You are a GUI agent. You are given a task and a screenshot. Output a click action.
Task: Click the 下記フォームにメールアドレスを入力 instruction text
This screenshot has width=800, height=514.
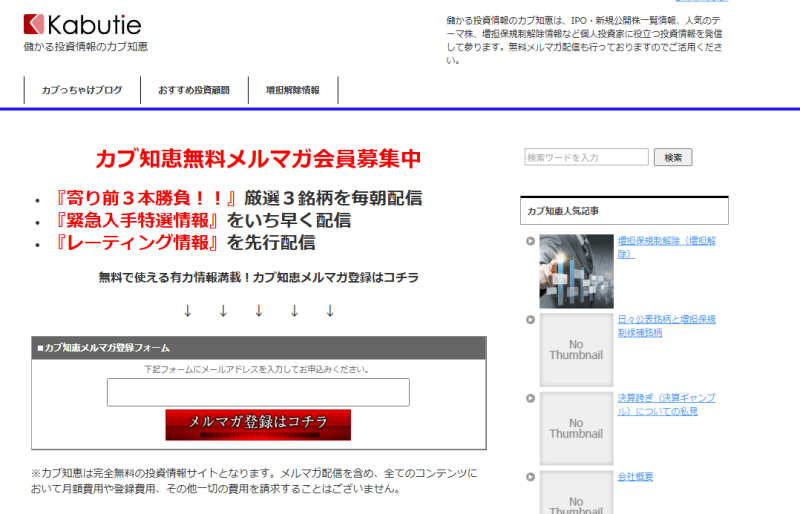click(x=257, y=369)
